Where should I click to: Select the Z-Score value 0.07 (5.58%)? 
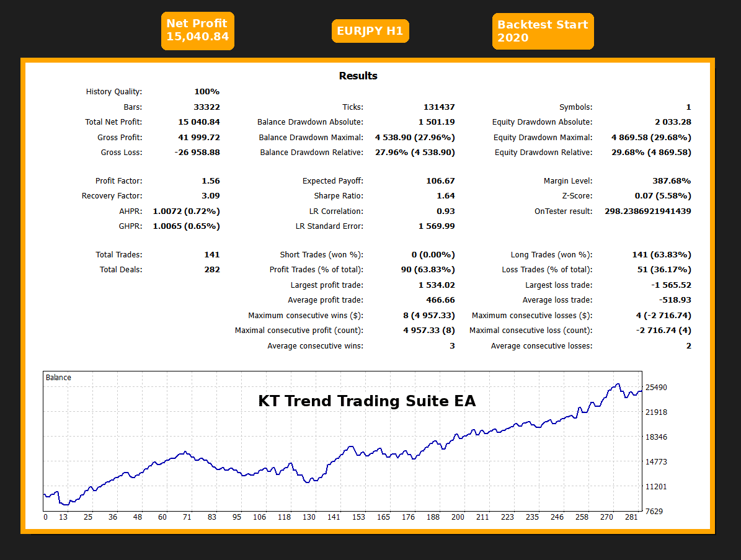click(662, 195)
